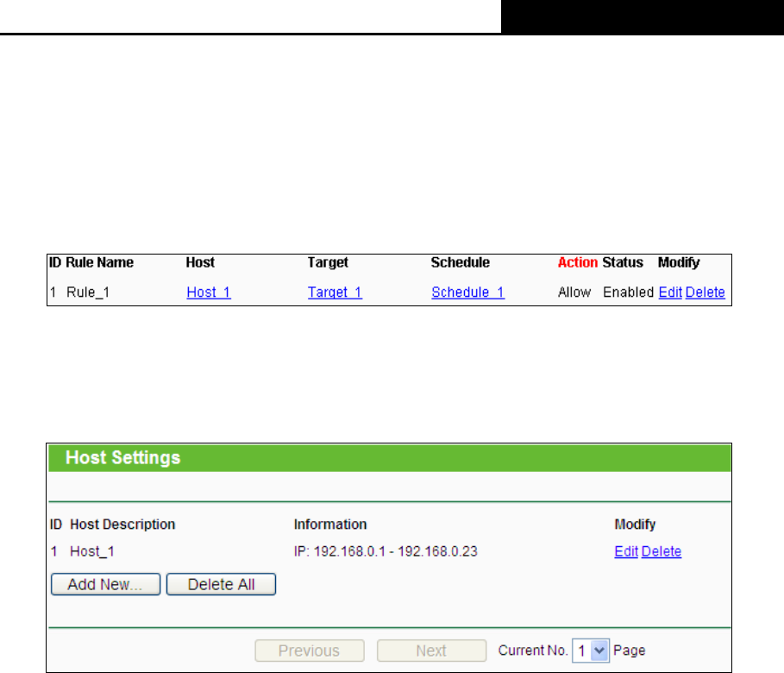Open the Host_1 link in rule table

click(x=209, y=292)
